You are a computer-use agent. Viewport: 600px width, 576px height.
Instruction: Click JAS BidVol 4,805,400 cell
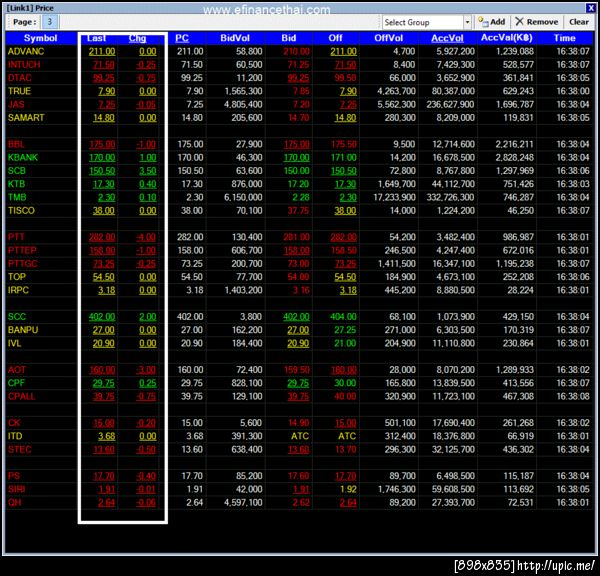tap(243, 104)
